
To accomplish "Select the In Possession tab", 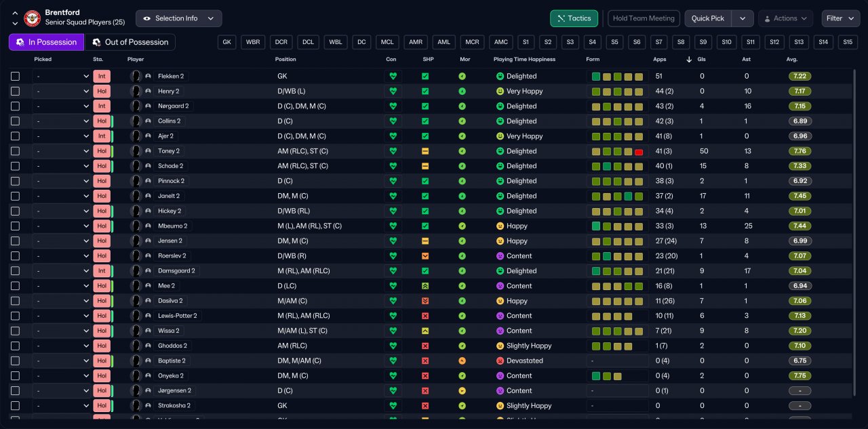I will tap(46, 42).
